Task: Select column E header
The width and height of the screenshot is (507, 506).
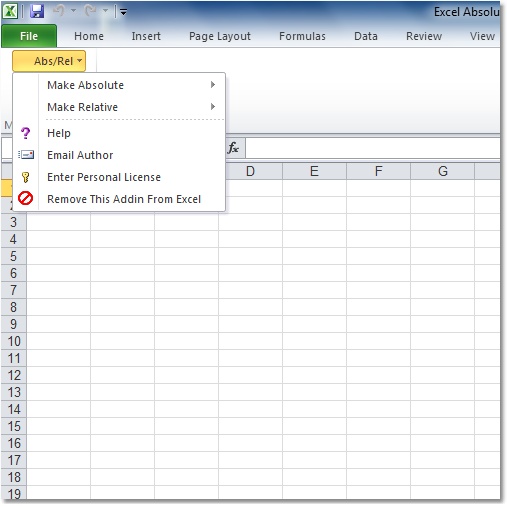Action: pyautogui.click(x=314, y=171)
